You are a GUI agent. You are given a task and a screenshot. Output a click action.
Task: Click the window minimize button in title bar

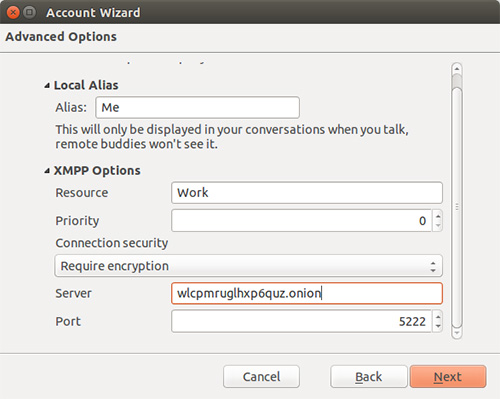(30, 13)
